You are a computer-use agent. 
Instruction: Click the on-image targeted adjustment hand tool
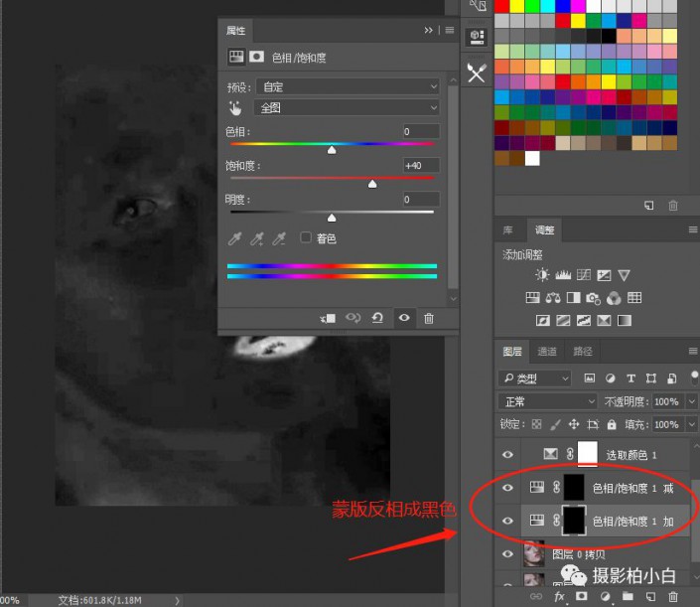coord(235,107)
